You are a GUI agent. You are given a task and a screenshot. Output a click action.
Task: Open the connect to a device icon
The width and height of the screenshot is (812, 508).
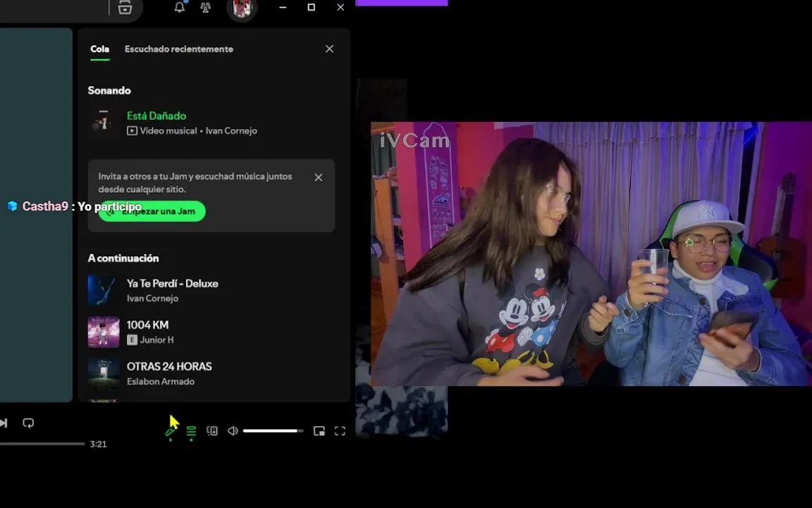click(x=212, y=431)
